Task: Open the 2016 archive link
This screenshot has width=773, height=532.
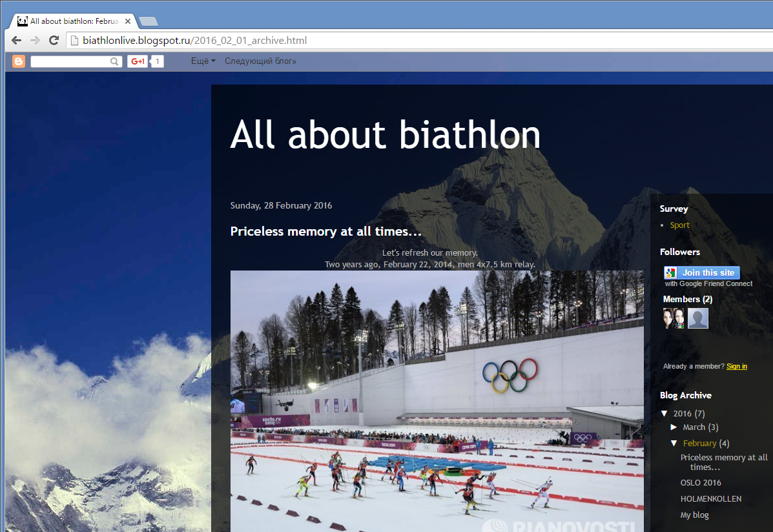Action: pyautogui.click(x=683, y=414)
